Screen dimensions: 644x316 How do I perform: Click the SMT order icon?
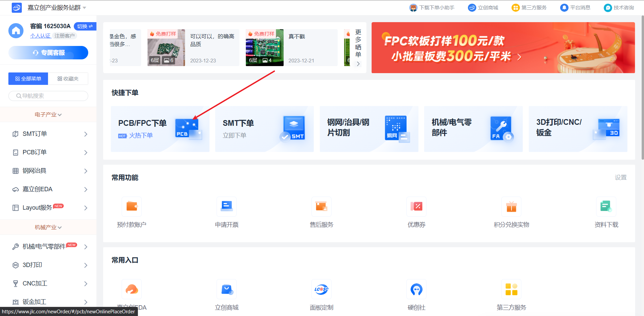point(292,129)
